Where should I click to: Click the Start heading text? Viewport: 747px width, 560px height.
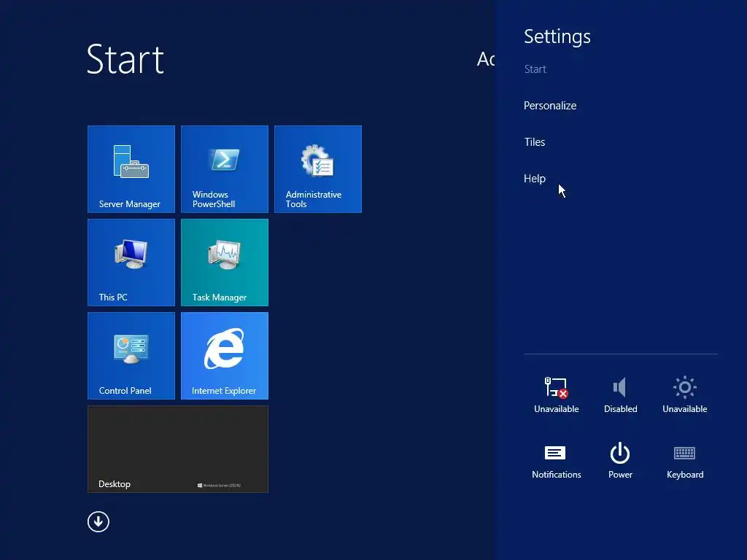coord(125,60)
